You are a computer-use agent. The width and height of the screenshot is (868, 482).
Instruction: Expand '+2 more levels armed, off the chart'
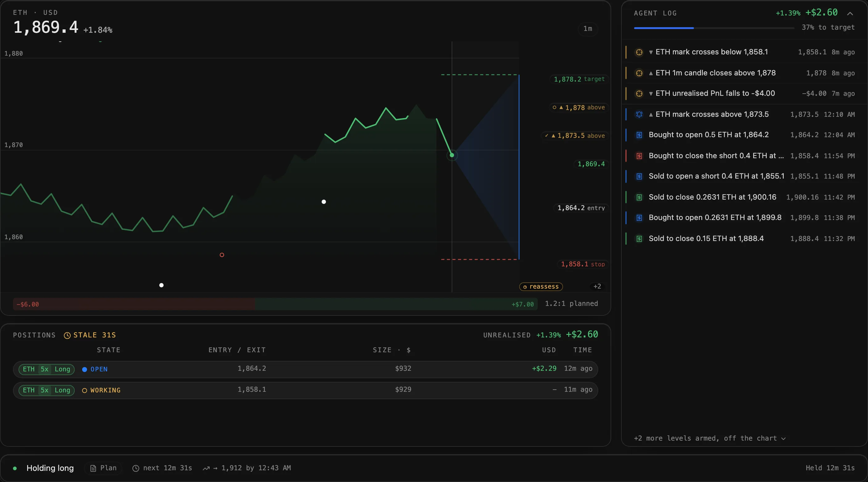710,438
